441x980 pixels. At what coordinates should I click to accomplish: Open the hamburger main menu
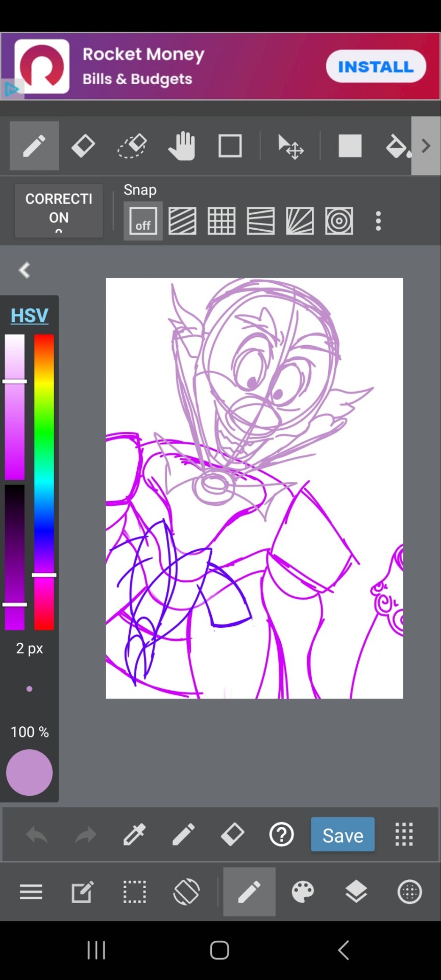click(x=31, y=892)
